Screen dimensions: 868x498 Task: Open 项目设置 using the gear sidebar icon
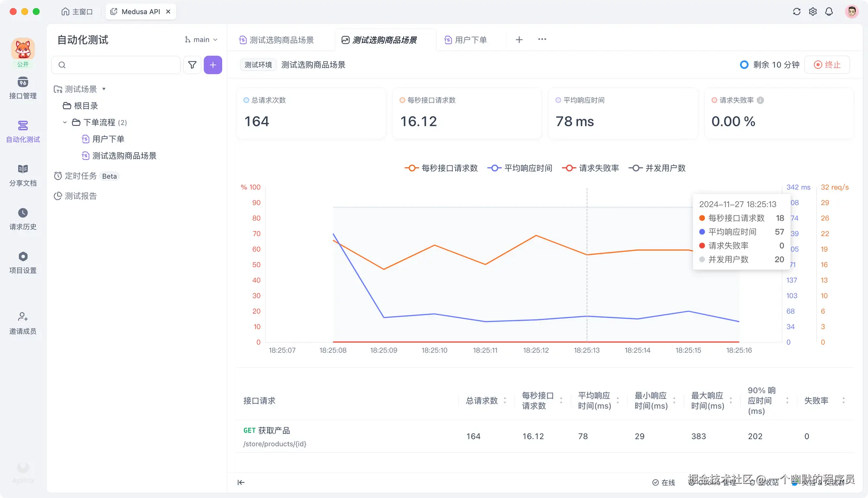tap(23, 262)
